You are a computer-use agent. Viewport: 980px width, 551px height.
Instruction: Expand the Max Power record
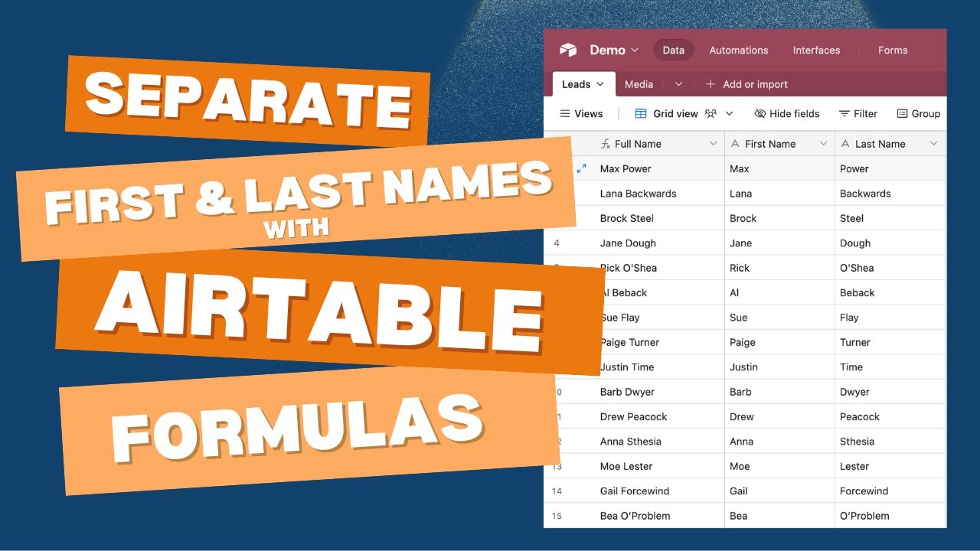coord(582,168)
